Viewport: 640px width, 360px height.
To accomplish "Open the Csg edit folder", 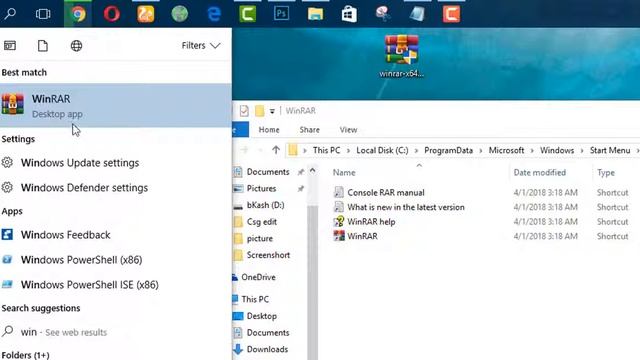I will click(x=262, y=222).
